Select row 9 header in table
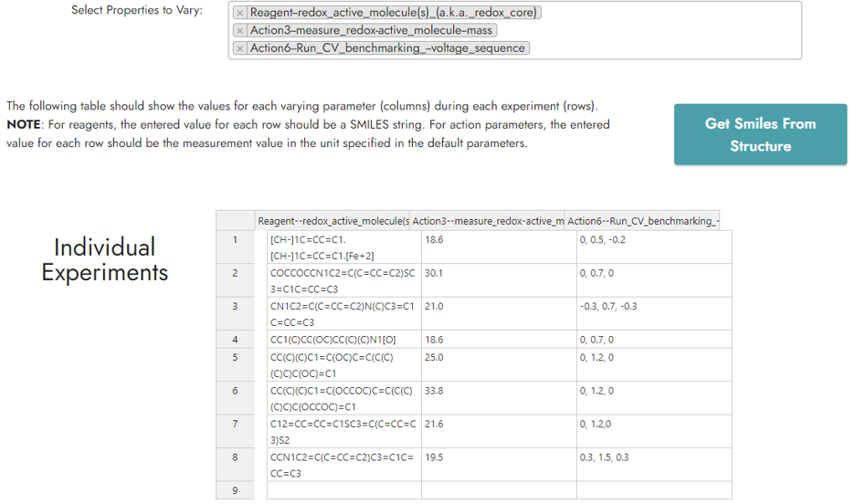This screenshot has width=855, height=504. [x=235, y=490]
